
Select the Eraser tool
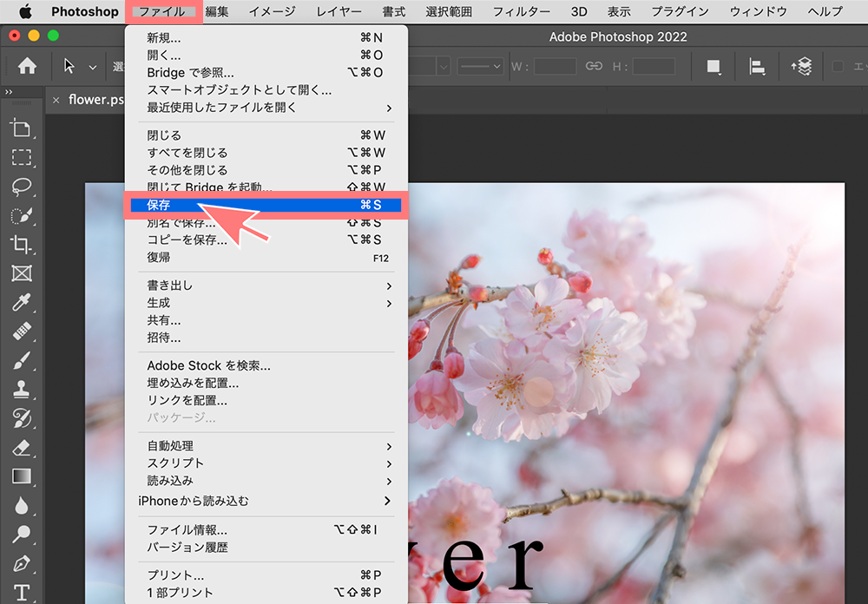tap(21, 447)
